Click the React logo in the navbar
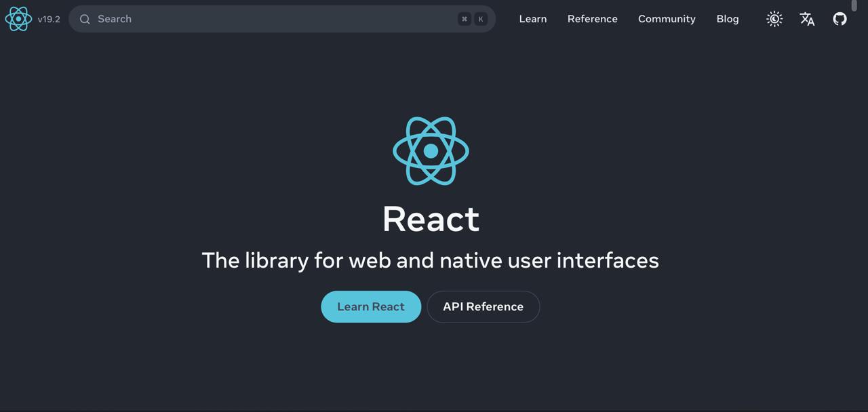 click(x=18, y=19)
